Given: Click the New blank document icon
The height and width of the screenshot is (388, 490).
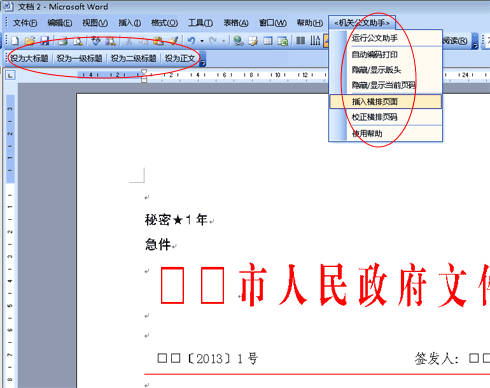Looking at the screenshot, I should click(15, 41).
